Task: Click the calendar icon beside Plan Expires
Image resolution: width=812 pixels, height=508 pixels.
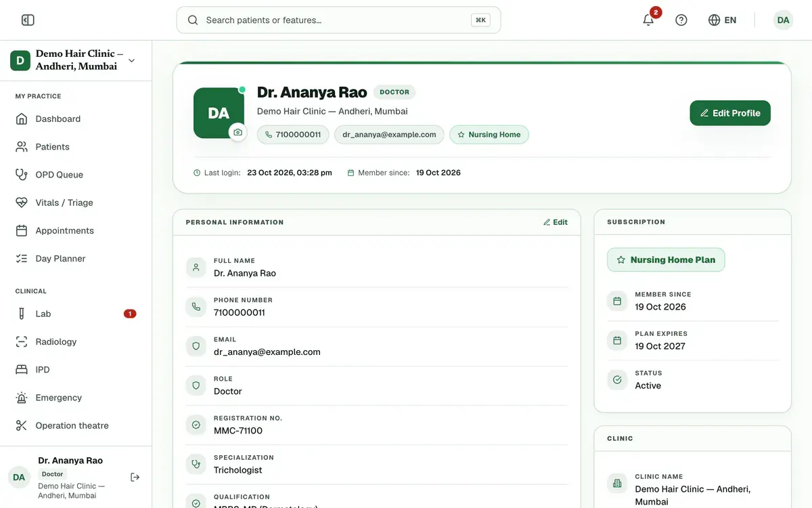Action: coord(617,341)
